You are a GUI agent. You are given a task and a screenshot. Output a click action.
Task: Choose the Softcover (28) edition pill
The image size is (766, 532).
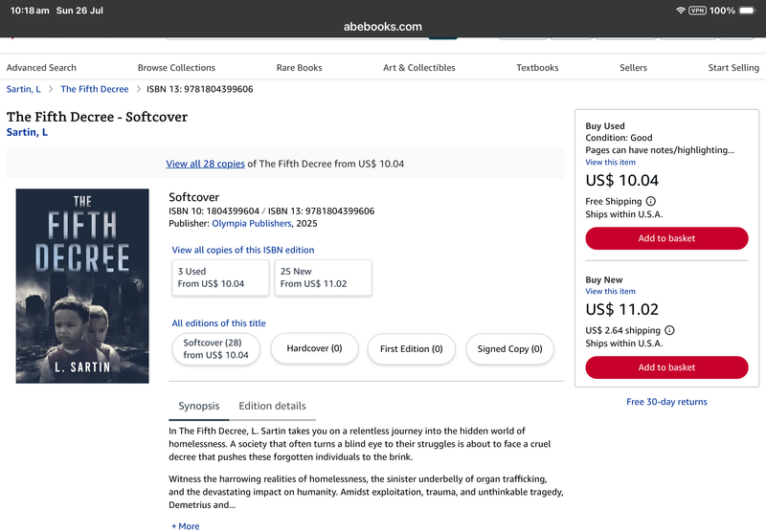point(216,348)
